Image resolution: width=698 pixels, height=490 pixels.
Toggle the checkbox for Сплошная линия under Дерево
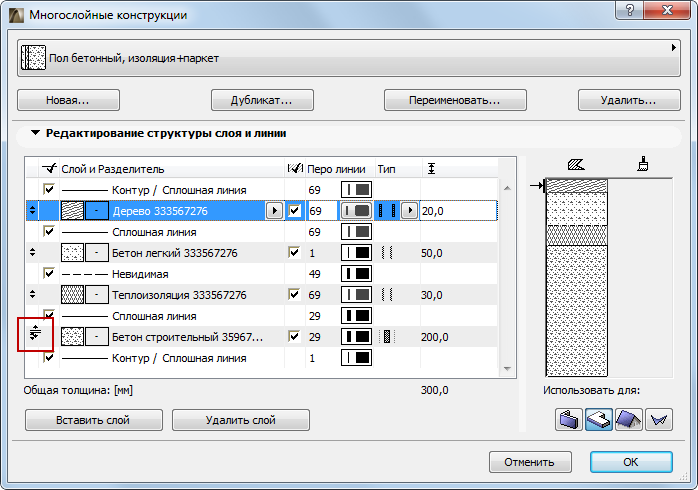pyautogui.click(x=49, y=231)
